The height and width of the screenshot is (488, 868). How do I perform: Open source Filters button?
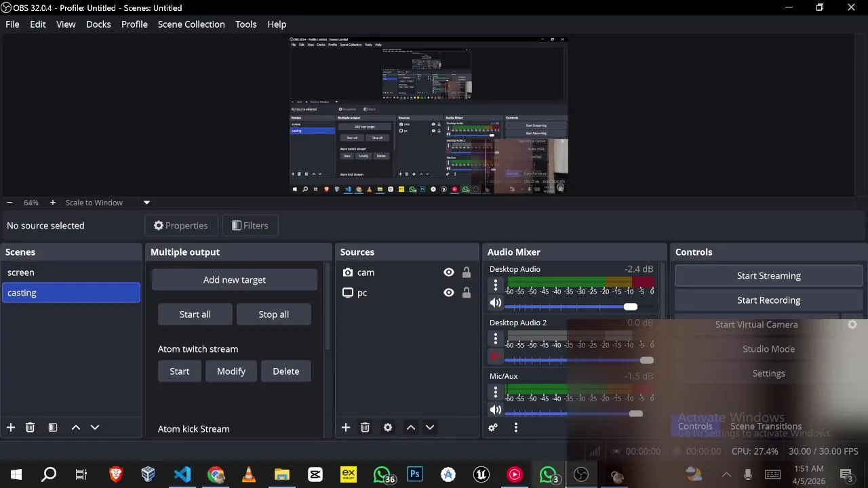(250, 226)
